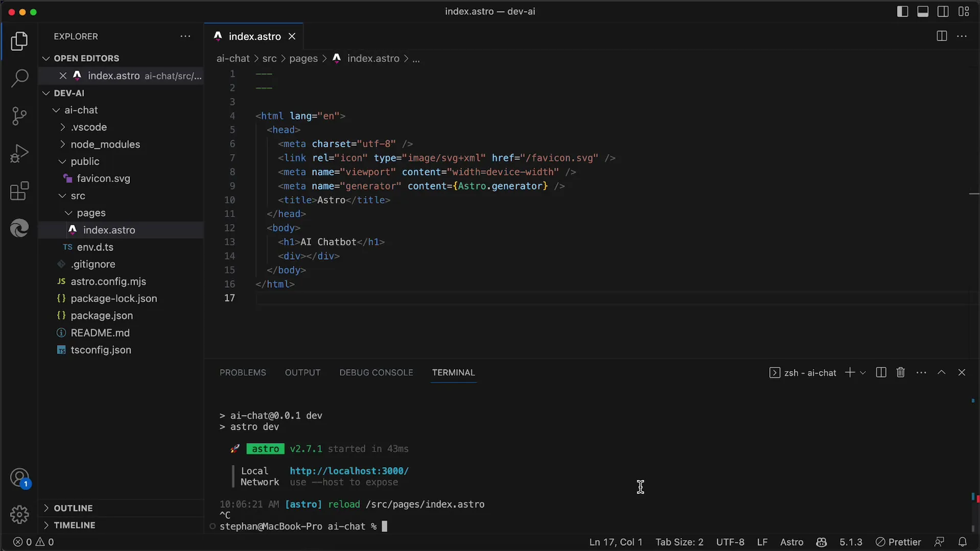Click the src breadcrumb segment
980x551 pixels.
pos(269,59)
